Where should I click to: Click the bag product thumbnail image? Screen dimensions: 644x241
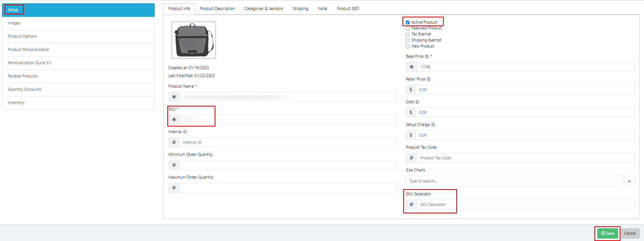point(194,40)
